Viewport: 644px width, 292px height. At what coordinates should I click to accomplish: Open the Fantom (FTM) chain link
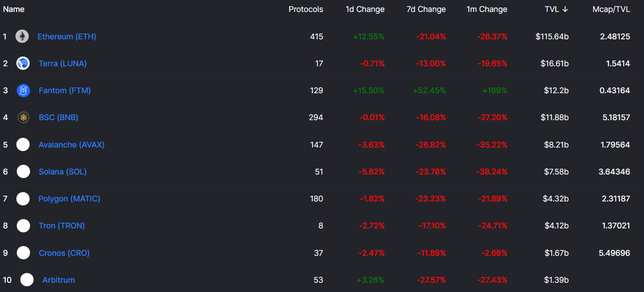pyautogui.click(x=65, y=91)
